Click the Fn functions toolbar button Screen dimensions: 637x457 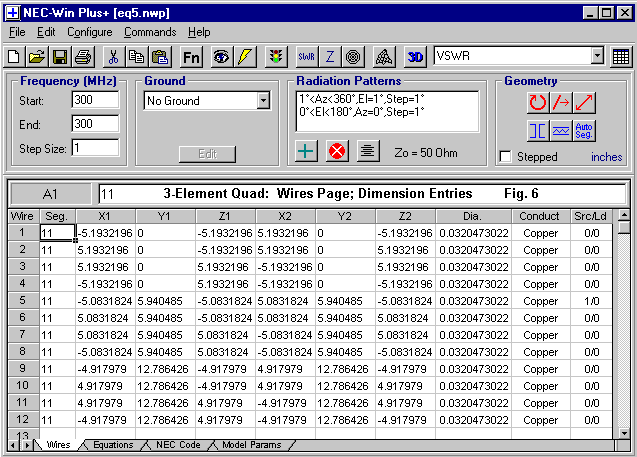coord(191,57)
